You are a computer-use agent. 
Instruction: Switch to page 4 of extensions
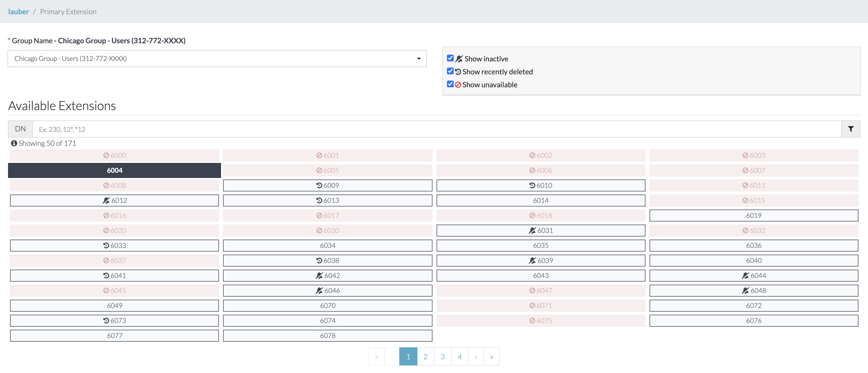[460, 356]
